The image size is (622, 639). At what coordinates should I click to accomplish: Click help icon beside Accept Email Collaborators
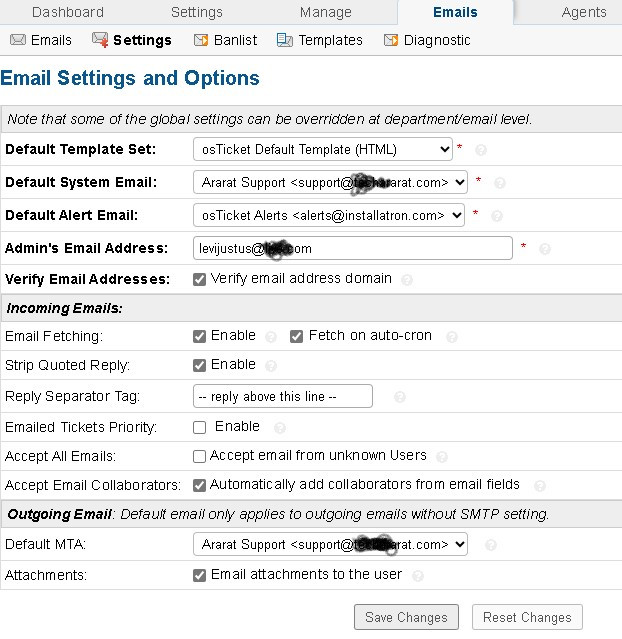tap(540, 486)
